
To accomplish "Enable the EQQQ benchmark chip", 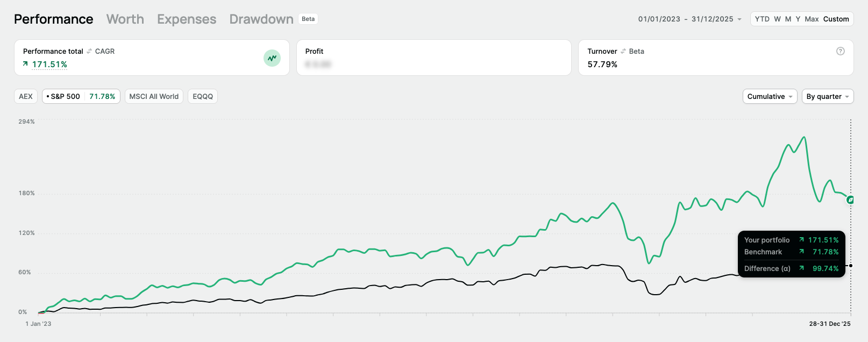I will click(x=203, y=96).
